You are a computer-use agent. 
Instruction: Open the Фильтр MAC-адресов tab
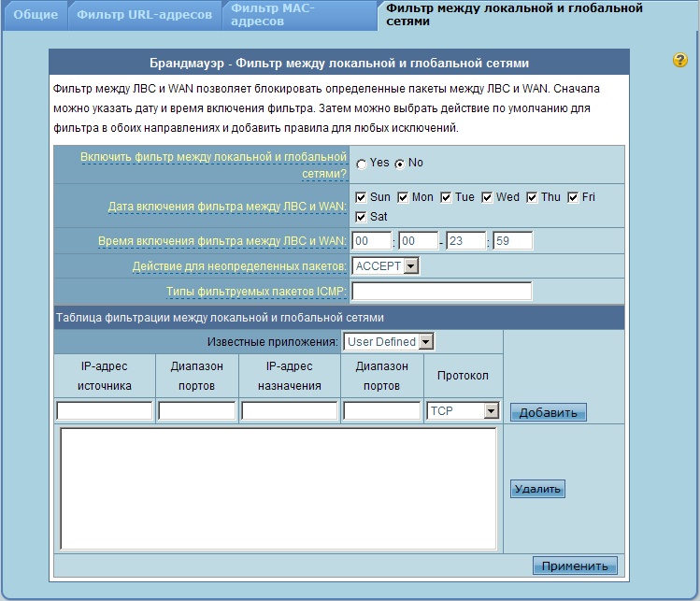coord(300,15)
